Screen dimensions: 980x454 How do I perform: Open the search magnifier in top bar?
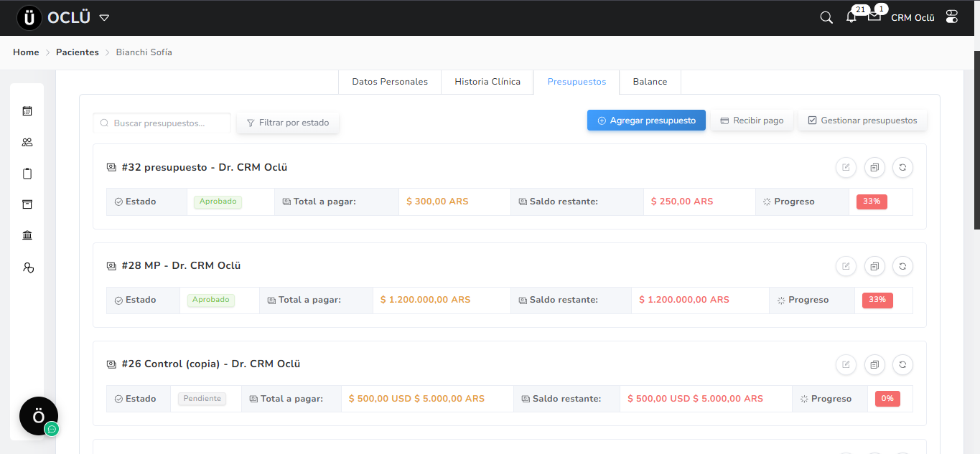pyautogui.click(x=826, y=17)
